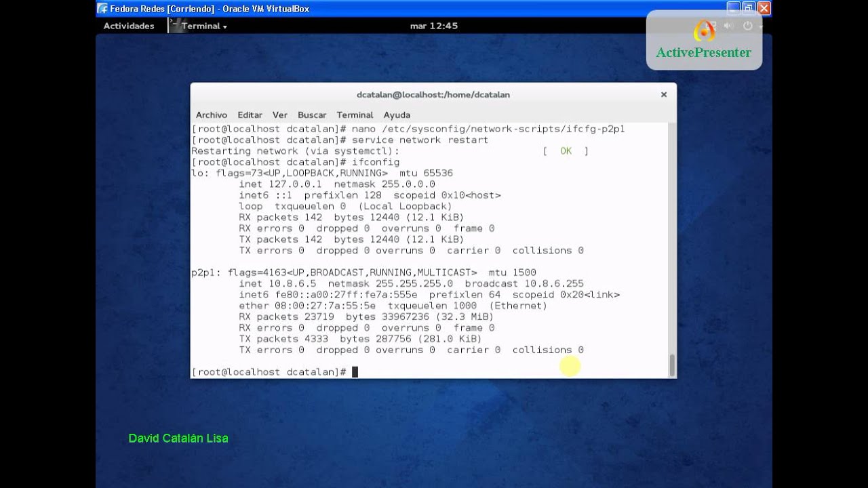Click the 'inet6 fe80::a00:27ff:fe7a:555e' line

coord(429,295)
